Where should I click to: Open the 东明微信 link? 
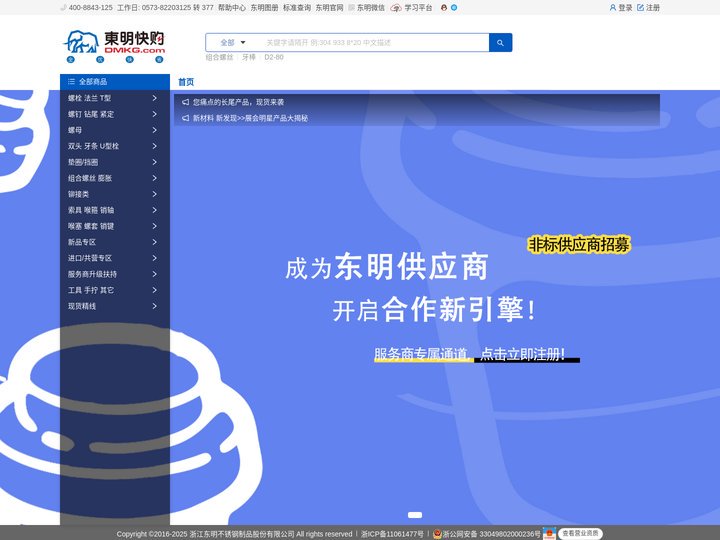coord(371,8)
